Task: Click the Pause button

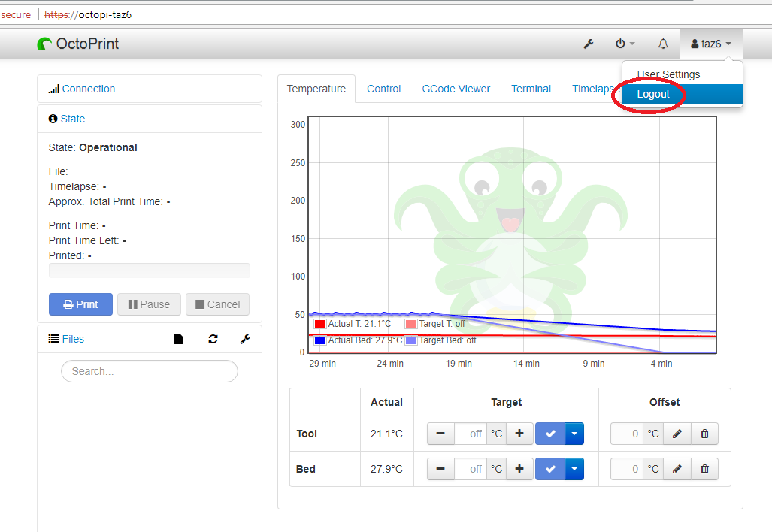Action: tap(149, 304)
